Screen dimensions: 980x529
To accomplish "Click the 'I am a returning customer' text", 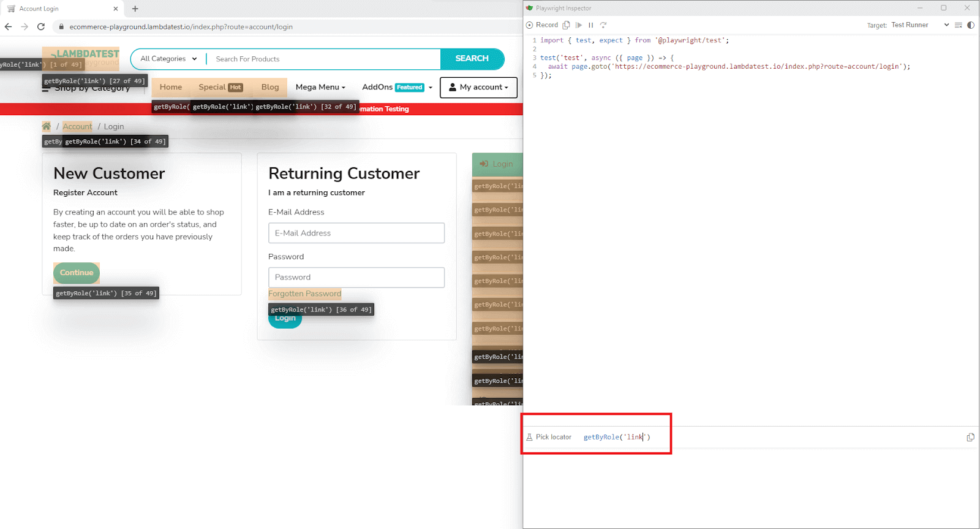I will [317, 192].
